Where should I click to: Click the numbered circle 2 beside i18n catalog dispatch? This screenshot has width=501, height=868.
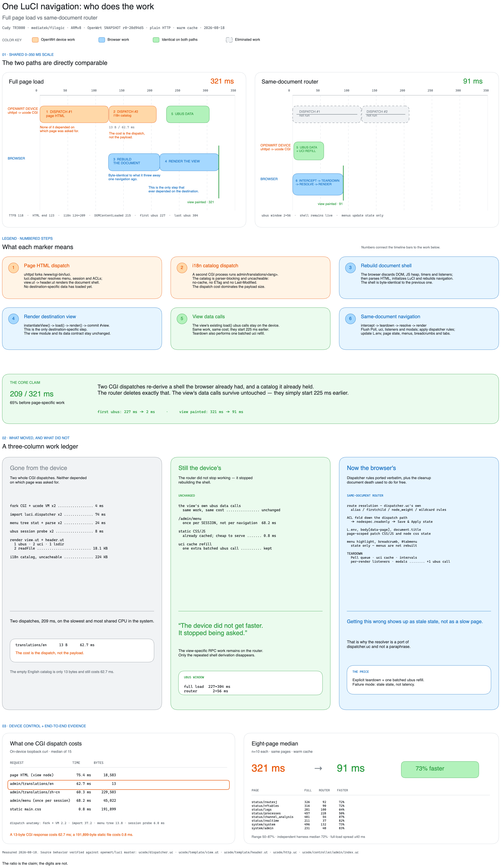click(x=182, y=267)
